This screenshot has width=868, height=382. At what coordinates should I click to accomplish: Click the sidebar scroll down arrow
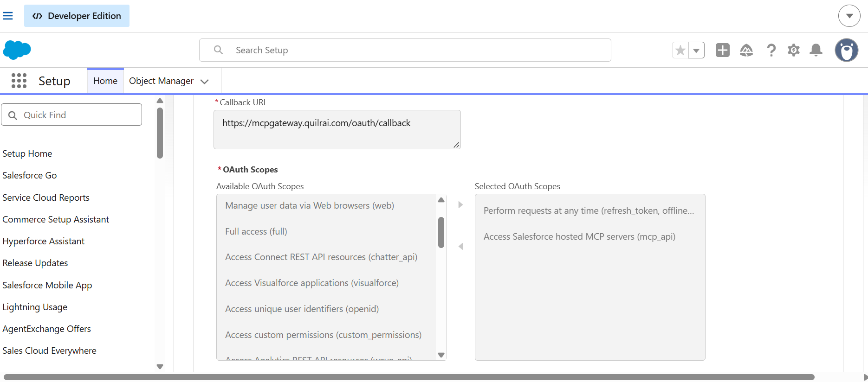pyautogui.click(x=160, y=366)
